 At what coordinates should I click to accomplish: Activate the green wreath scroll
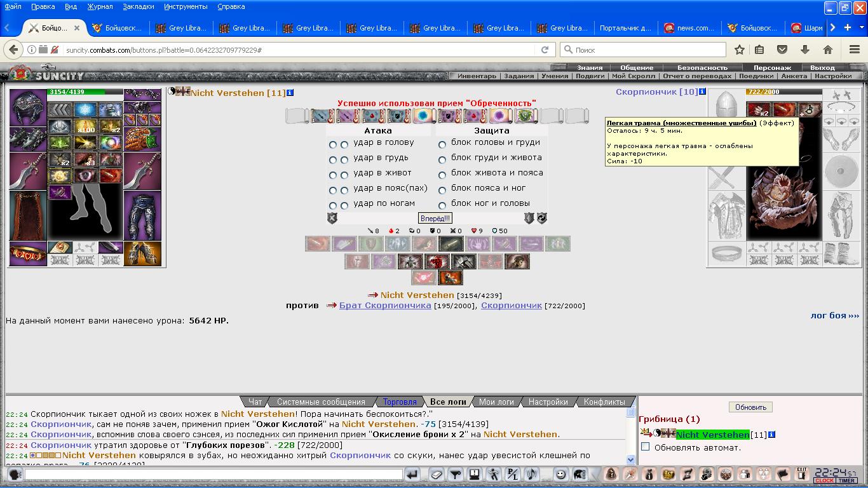tap(526, 116)
